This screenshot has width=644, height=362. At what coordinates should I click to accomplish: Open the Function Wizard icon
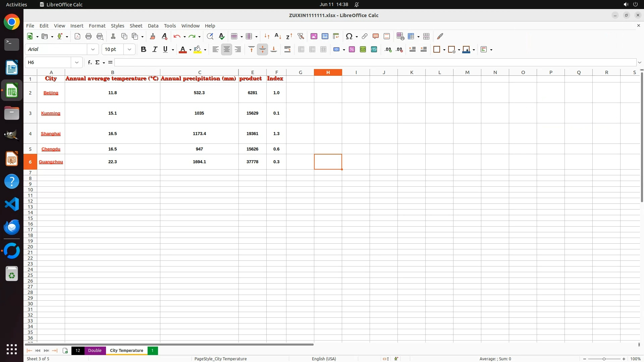(90, 62)
